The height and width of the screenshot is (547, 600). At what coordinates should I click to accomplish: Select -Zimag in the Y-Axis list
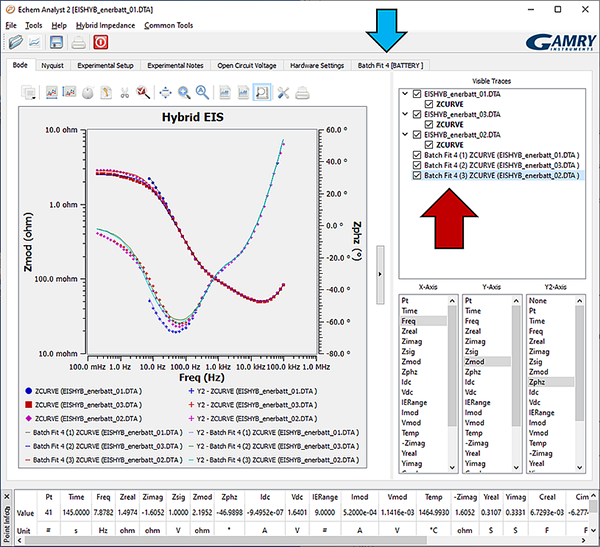tap(477, 443)
